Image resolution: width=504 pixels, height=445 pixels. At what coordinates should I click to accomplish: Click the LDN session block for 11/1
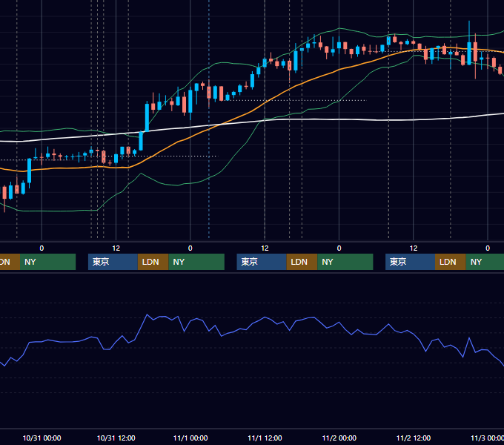coord(302,262)
